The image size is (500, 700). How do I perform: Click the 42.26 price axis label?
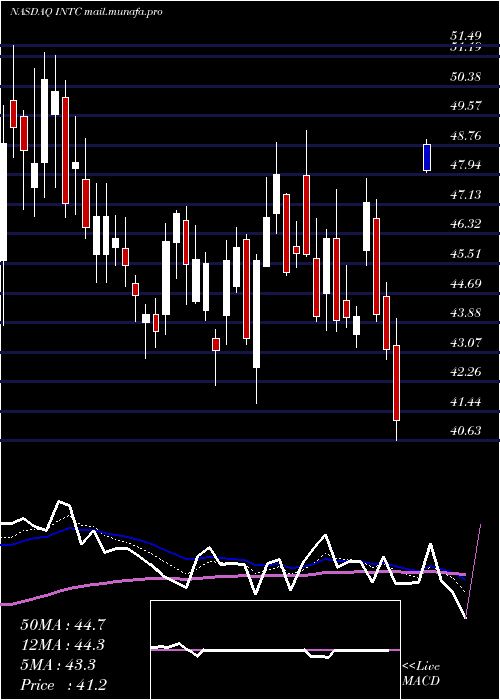tap(465, 372)
